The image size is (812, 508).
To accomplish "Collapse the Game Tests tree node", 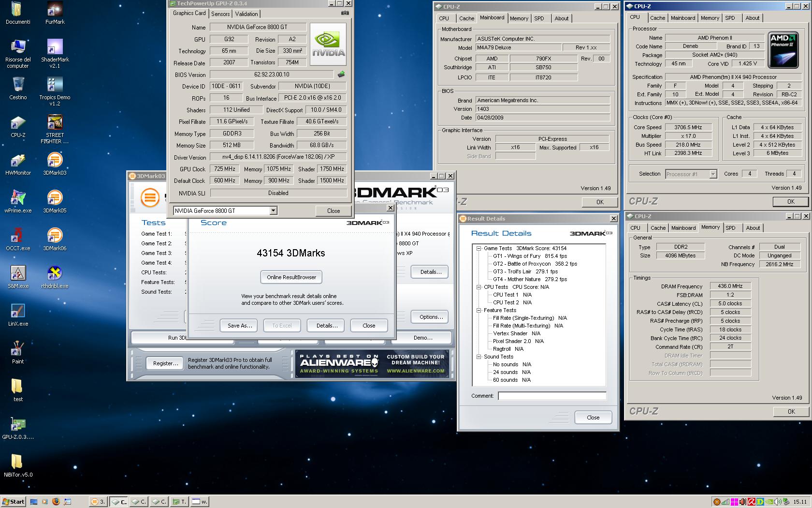I will 478,248.
